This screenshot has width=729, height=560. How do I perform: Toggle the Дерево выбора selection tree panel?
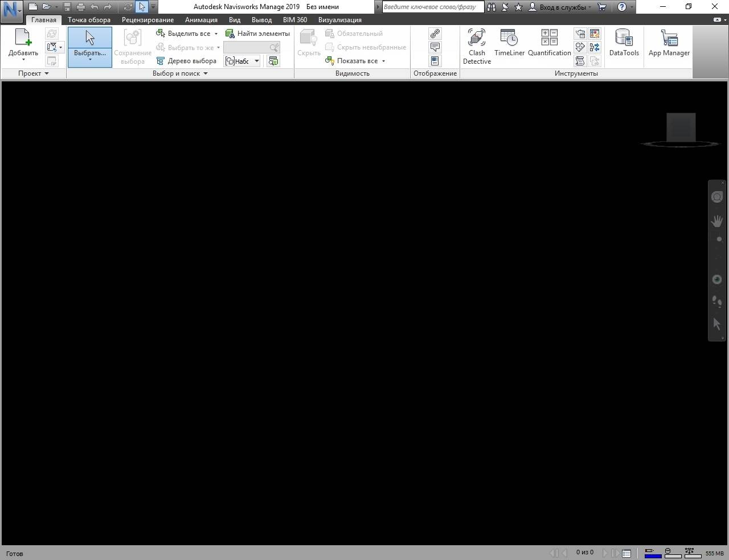[x=186, y=61]
